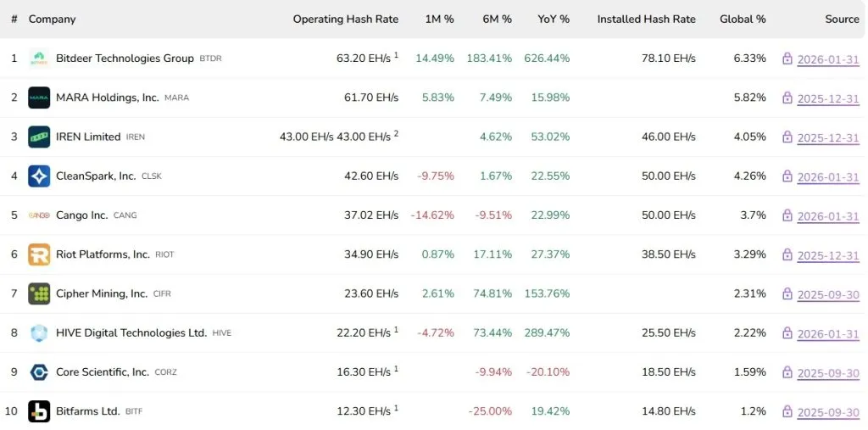Click the IREN Limited logo icon
The width and height of the screenshot is (868, 430).
[x=39, y=137]
